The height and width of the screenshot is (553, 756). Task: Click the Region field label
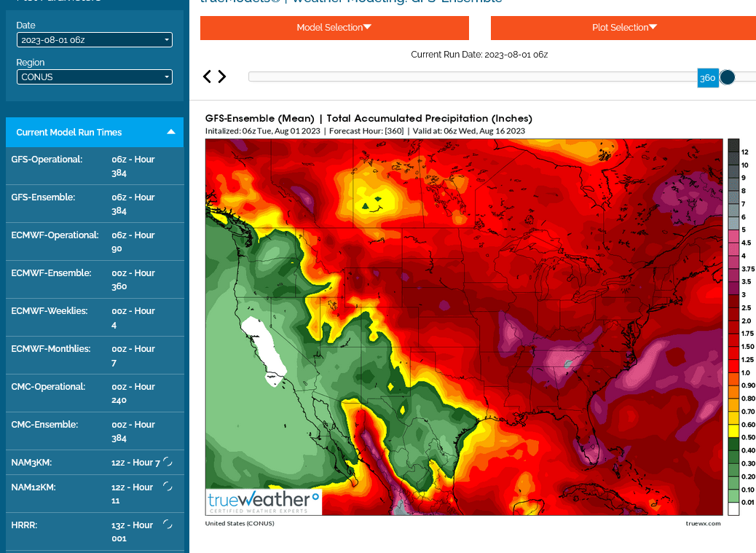click(31, 63)
